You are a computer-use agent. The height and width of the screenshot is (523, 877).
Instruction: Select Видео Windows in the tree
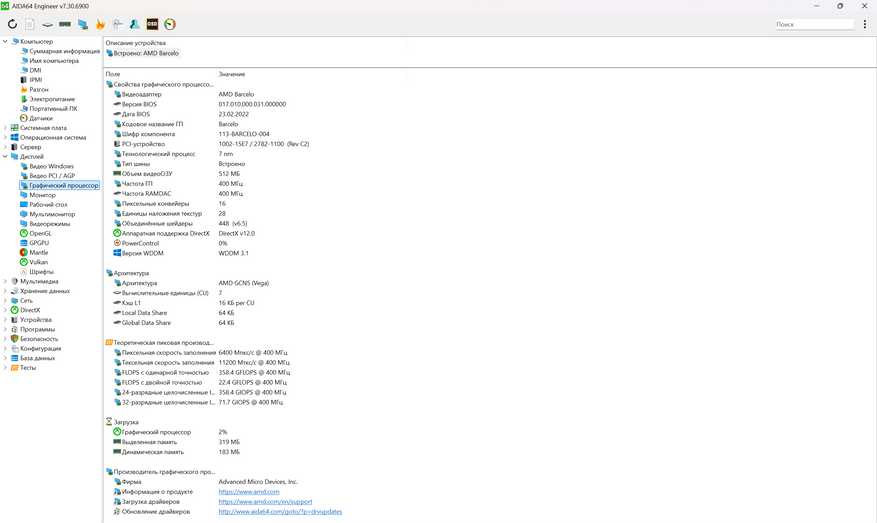(51, 166)
